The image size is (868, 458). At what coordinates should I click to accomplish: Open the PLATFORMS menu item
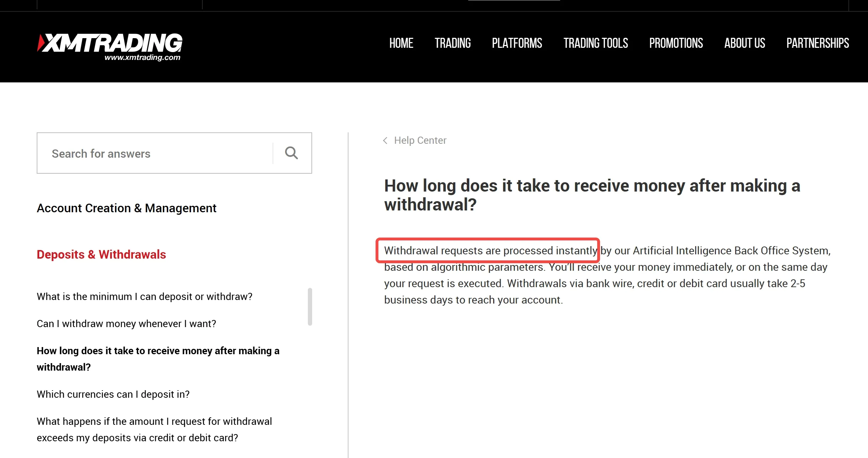pos(517,43)
